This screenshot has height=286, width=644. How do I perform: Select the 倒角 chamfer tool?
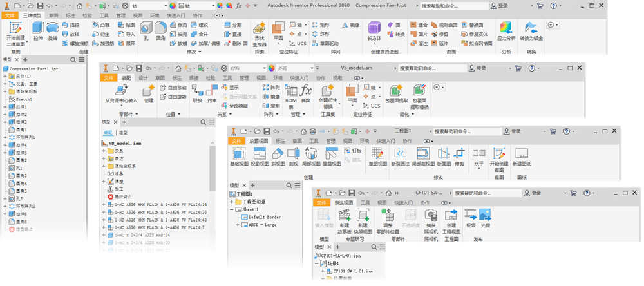pyautogui.click(x=178, y=25)
